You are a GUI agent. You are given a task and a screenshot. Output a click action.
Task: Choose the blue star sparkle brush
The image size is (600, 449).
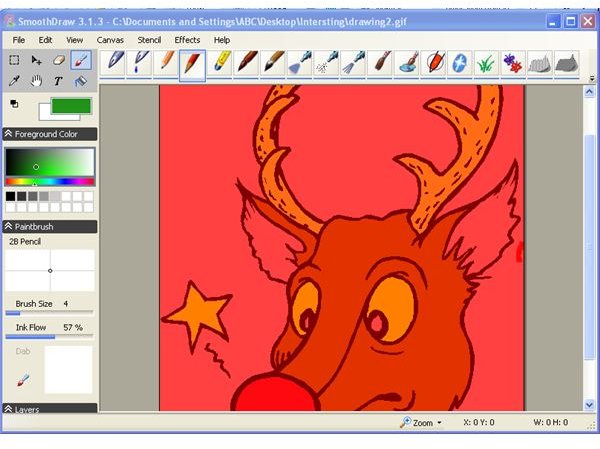point(460,63)
